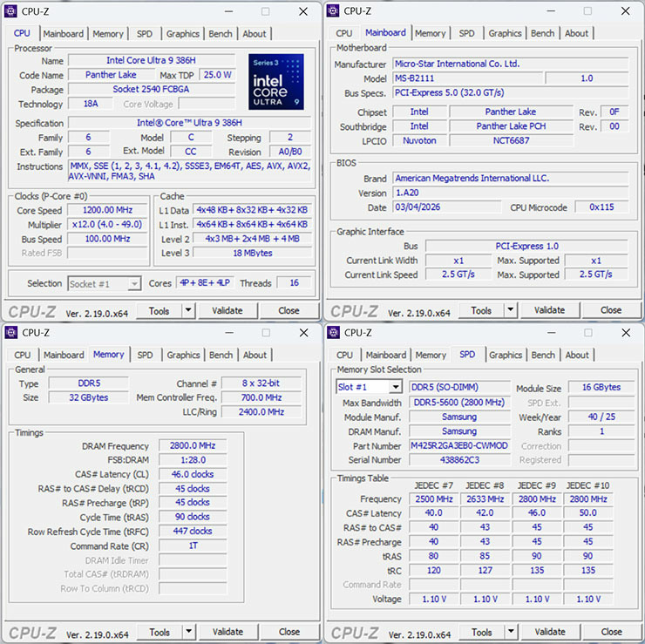This screenshot has height=644, width=645.
Task: Select the Graphics tab in the Mainboard window
Action: click(x=506, y=33)
